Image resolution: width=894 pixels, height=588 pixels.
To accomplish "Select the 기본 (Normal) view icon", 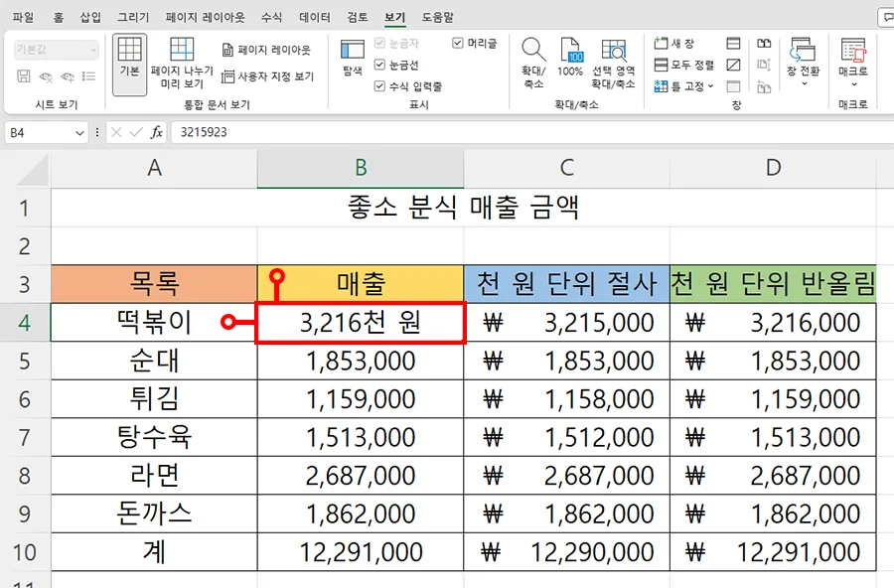I will coord(130,62).
